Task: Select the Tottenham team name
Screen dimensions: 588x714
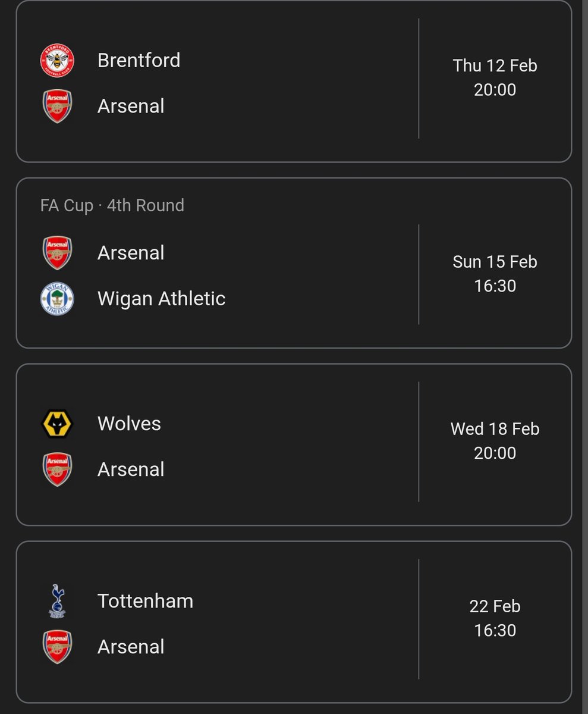Action: pos(145,600)
